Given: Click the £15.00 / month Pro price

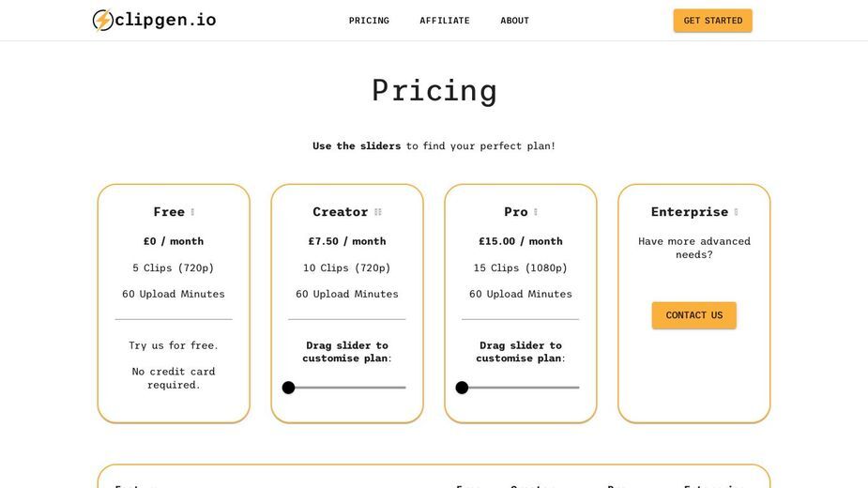Looking at the screenshot, I should pos(521,241).
